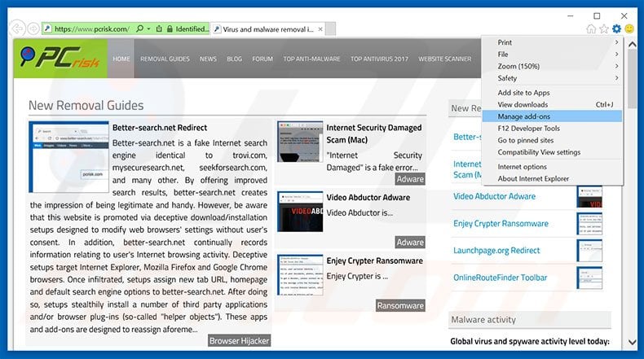Image resolution: width=644 pixels, height=359 pixels.
Task: Expand the Safety submenu
Action: tap(552, 78)
